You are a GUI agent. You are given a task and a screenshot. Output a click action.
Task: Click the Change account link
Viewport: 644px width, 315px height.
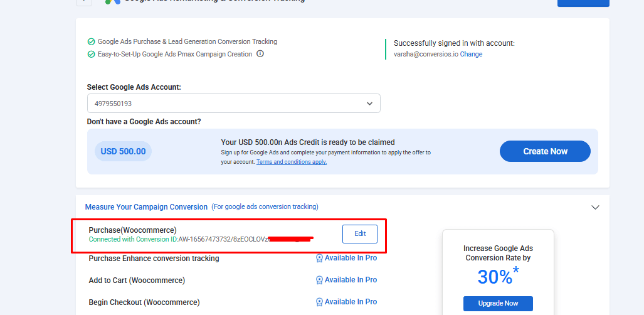[471, 54]
